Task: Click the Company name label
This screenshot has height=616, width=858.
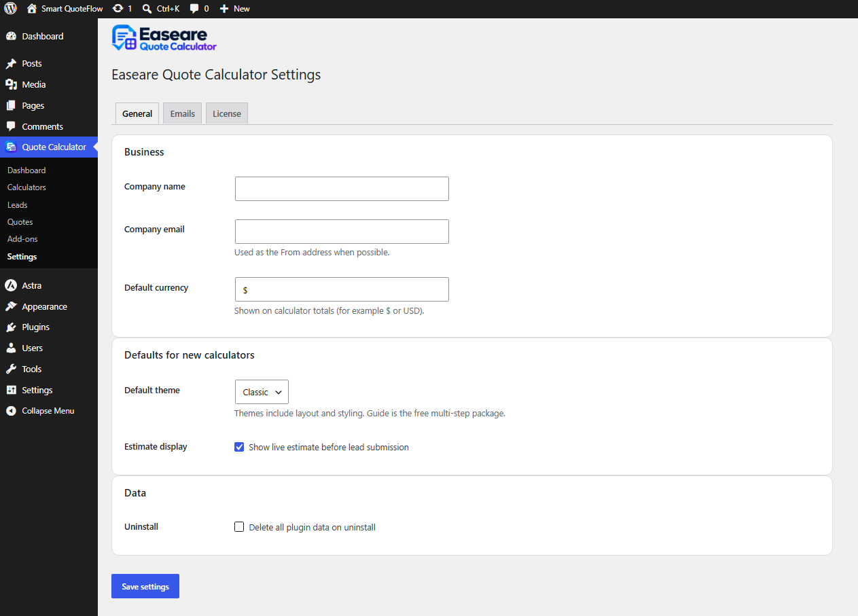Action: 155,187
